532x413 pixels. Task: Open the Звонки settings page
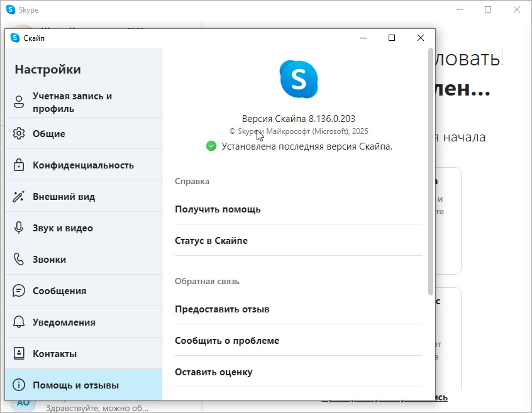coord(84,259)
